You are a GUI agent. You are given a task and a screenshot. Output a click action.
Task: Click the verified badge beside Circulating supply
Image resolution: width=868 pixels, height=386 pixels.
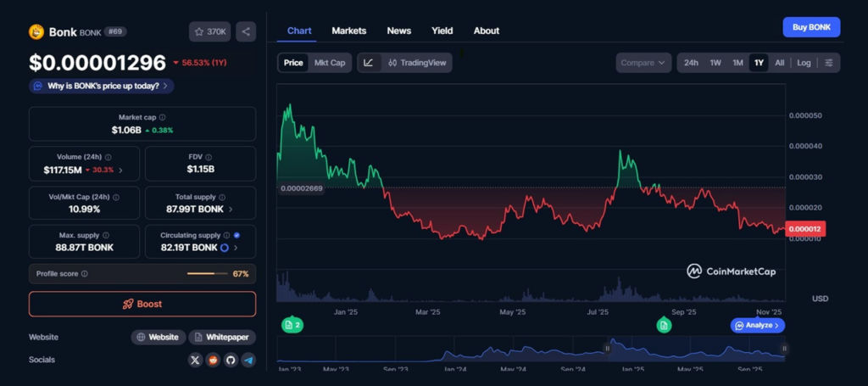pyautogui.click(x=237, y=235)
